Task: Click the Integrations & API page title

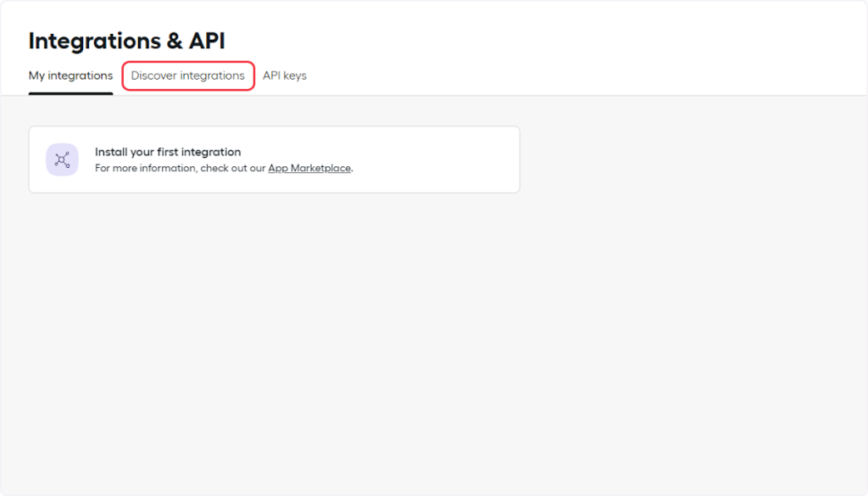Action: point(126,41)
